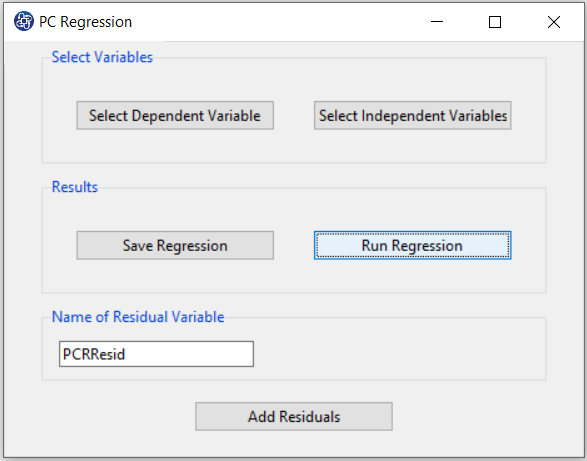Viewport: 587px width, 461px height.
Task: Click blank space inside Select Variables group box
Action: pos(294,146)
